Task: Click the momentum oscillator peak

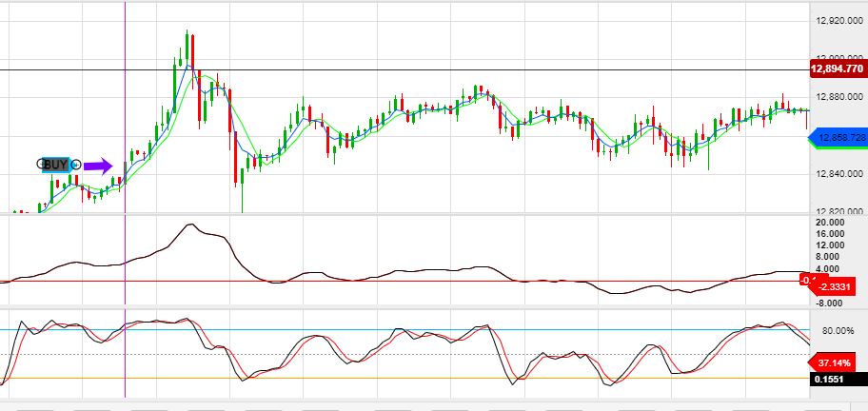Action: coord(191,225)
